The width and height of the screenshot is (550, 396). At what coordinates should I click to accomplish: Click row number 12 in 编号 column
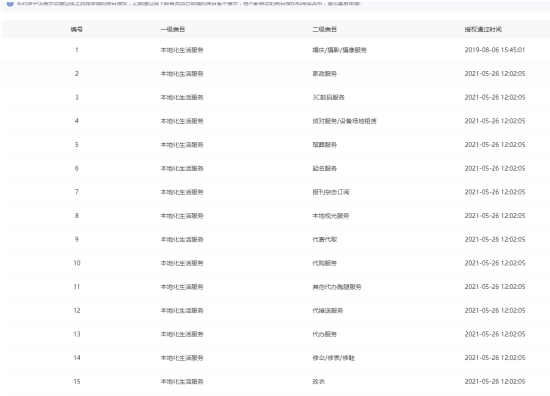(76, 310)
